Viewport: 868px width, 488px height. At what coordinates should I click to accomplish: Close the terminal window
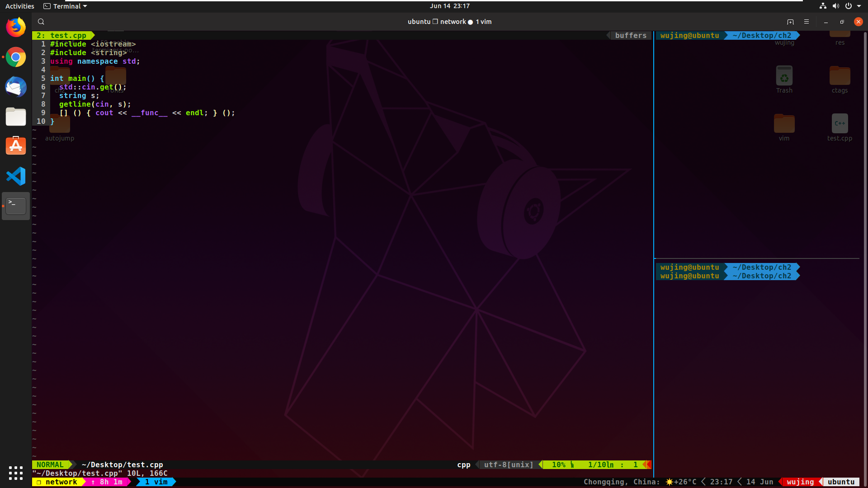tap(858, 22)
